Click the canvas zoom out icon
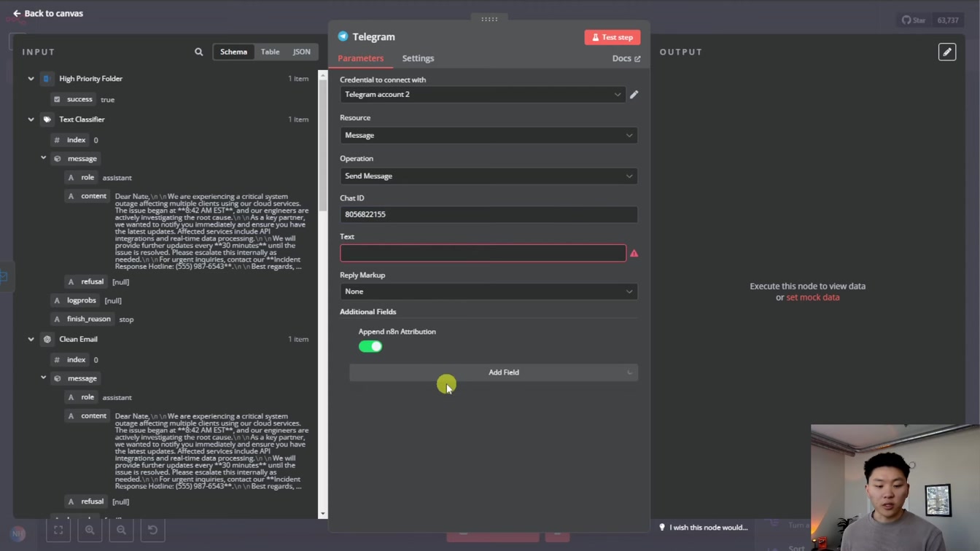This screenshot has width=980, height=551. (121, 530)
